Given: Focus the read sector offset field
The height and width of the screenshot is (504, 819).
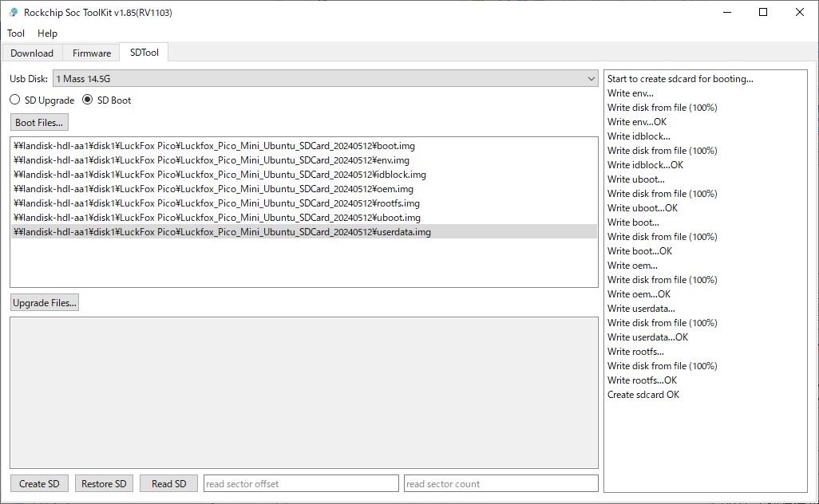Looking at the screenshot, I should 301,483.
